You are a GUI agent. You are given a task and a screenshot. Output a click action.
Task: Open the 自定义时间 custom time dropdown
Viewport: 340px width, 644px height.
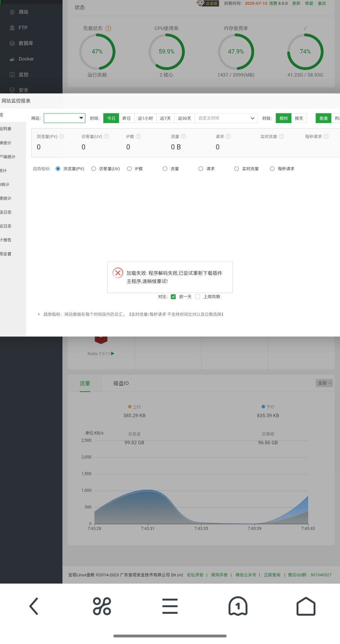(x=226, y=118)
